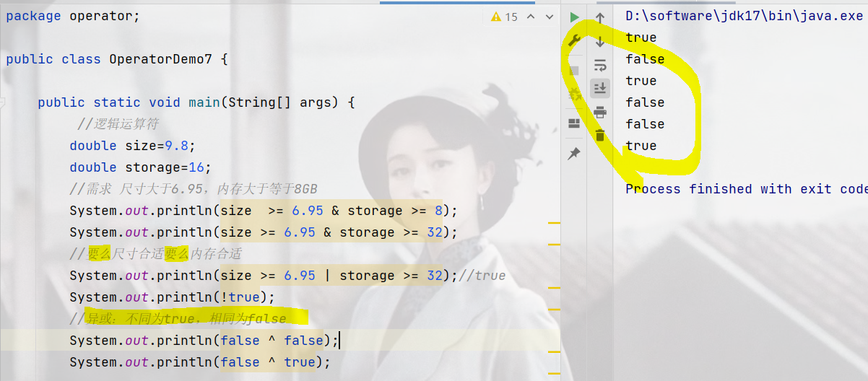The image size is (868, 381).
Task: Open the 15 warnings inspection widget
Action: click(x=504, y=17)
